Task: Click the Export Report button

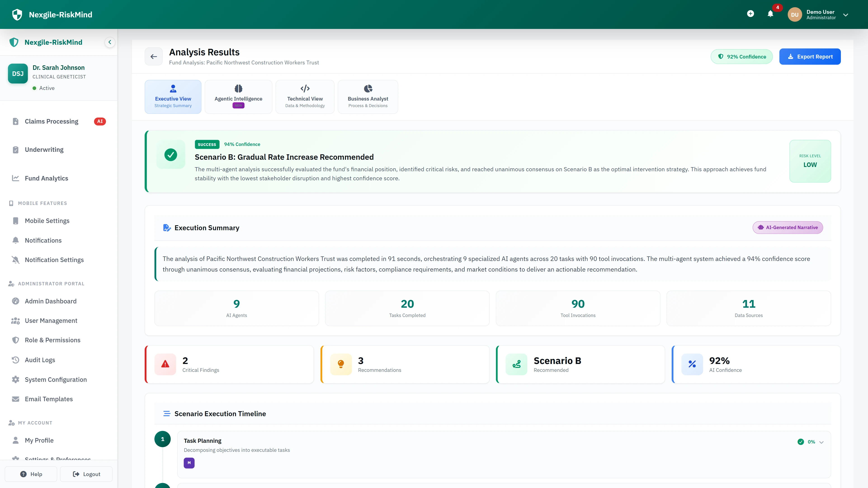Action: 810,56
